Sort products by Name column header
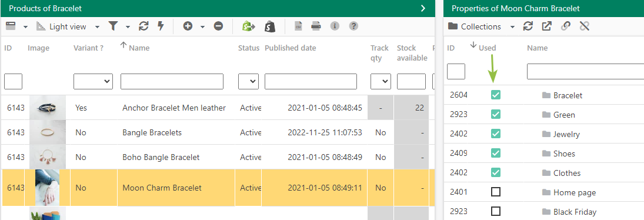644x220 pixels. (x=139, y=48)
